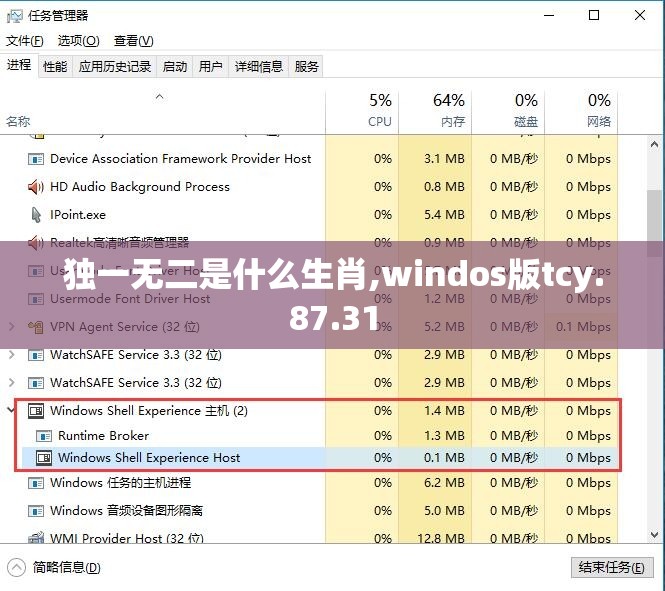Viewport: 665px width, 591px height.
Task: Minimize the Task Manager window
Action: [x=549, y=16]
